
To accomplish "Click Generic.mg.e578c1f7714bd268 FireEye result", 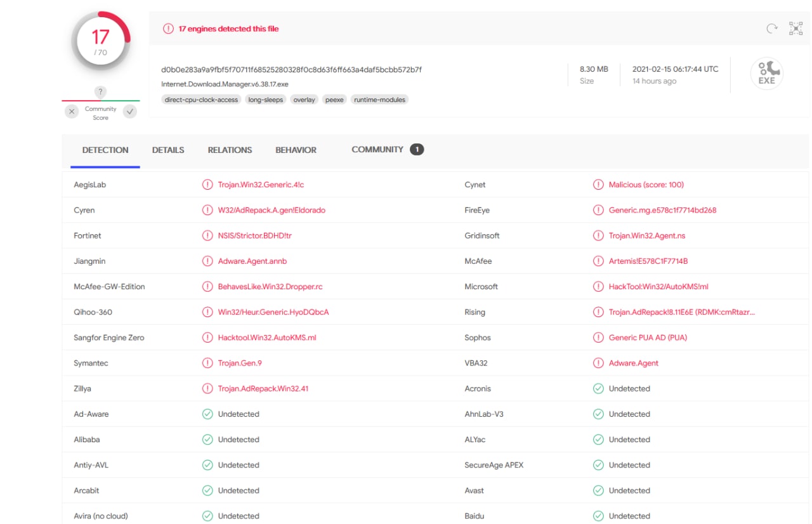I will 662,210.
